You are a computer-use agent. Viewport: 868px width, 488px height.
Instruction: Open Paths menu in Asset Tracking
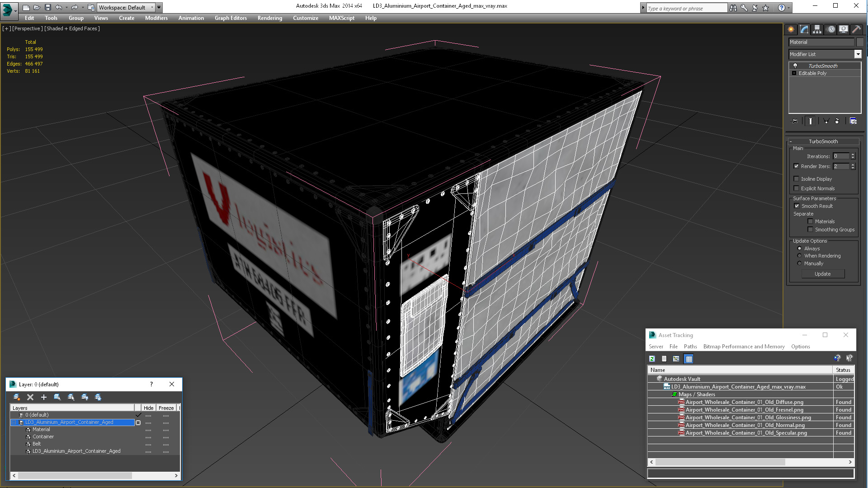coord(690,347)
